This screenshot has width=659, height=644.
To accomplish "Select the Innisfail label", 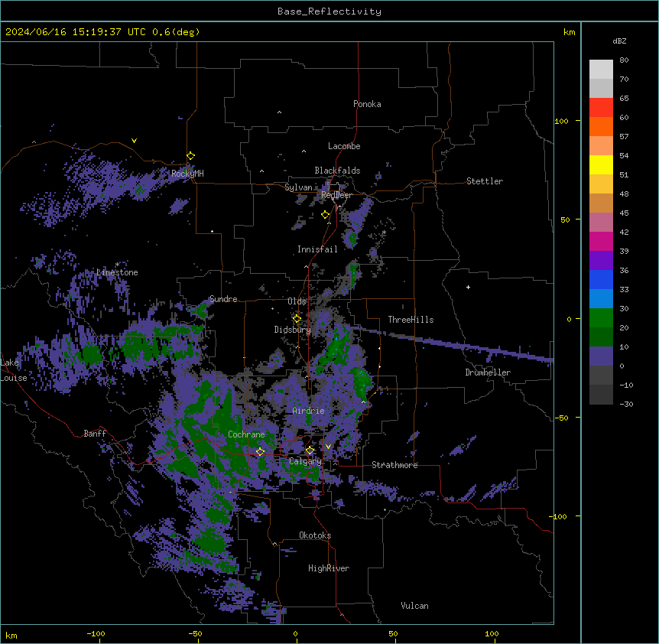I will pyautogui.click(x=317, y=249).
